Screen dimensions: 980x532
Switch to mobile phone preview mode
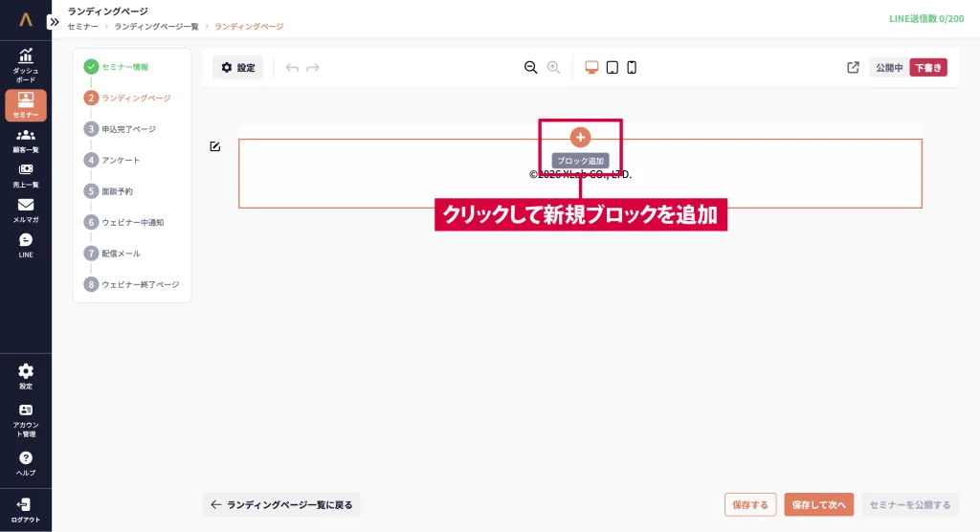[632, 68]
